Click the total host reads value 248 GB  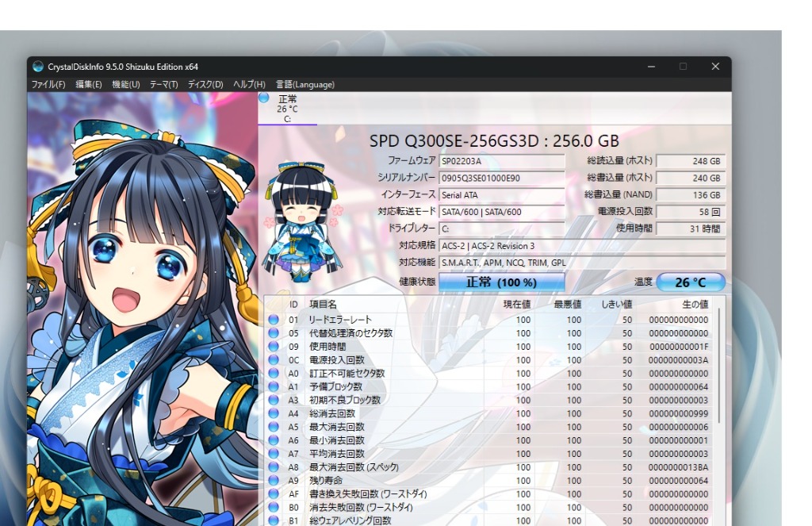click(691, 161)
